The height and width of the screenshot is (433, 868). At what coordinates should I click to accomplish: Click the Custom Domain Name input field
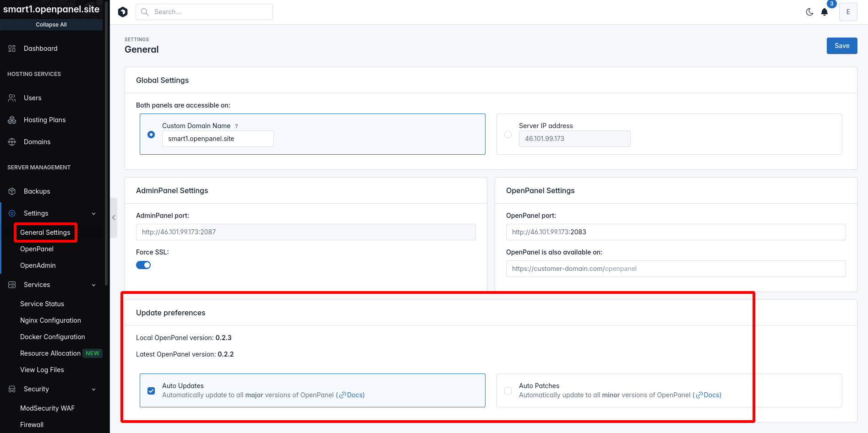(218, 139)
